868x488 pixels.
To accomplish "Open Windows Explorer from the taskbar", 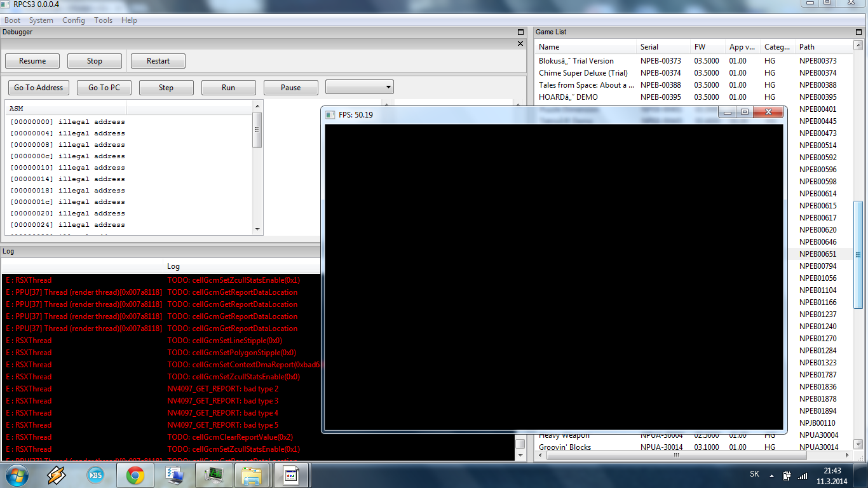I will 253,475.
